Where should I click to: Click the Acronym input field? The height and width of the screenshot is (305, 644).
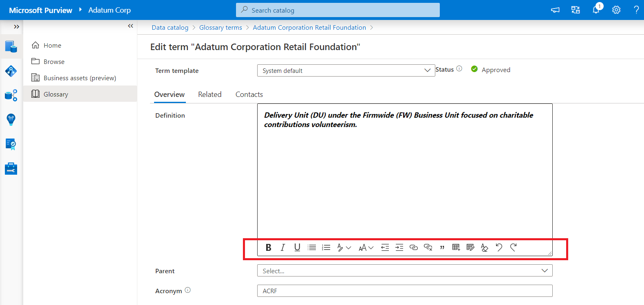point(404,291)
